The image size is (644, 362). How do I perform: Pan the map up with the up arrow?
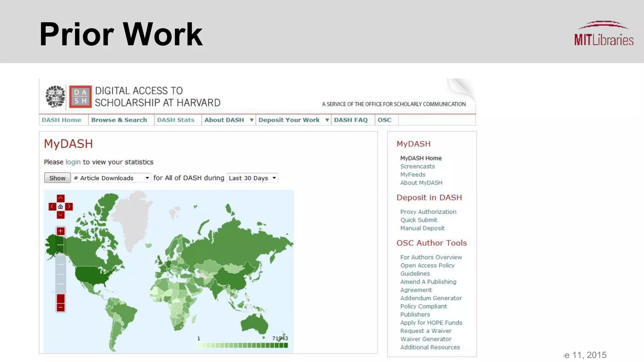[x=60, y=198]
